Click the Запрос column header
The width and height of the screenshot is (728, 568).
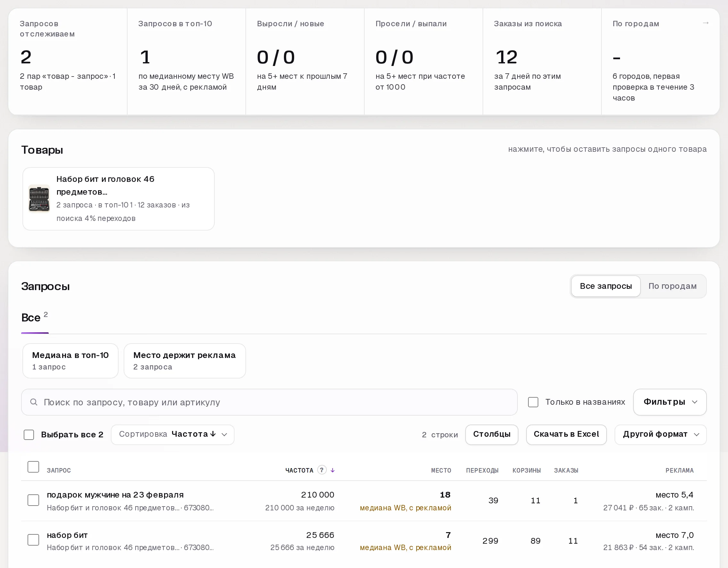coord(59,470)
